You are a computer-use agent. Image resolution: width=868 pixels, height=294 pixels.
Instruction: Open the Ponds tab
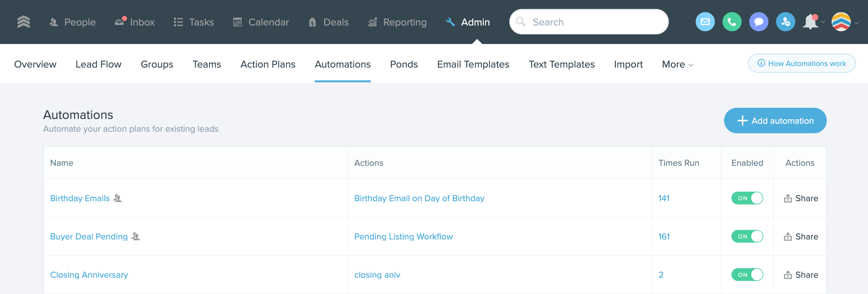point(404,64)
